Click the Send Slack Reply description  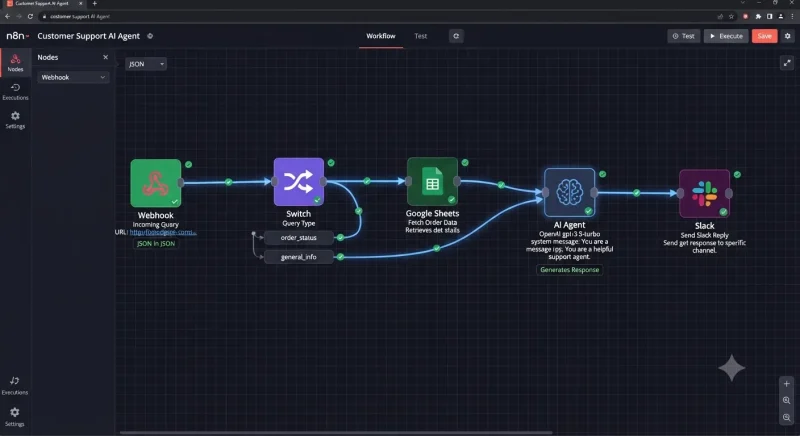click(704, 235)
